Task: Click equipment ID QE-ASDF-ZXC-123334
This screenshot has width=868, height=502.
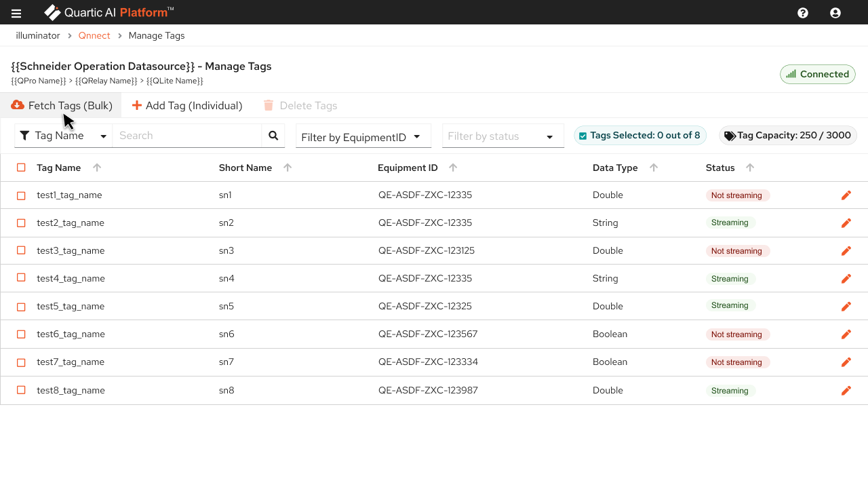Action: 428,362
